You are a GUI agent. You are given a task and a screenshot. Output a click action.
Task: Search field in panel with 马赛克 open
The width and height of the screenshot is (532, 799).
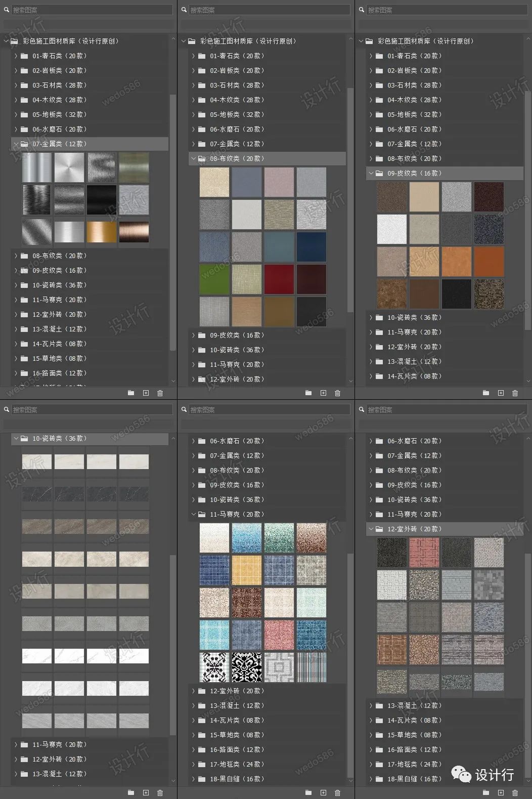point(270,410)
